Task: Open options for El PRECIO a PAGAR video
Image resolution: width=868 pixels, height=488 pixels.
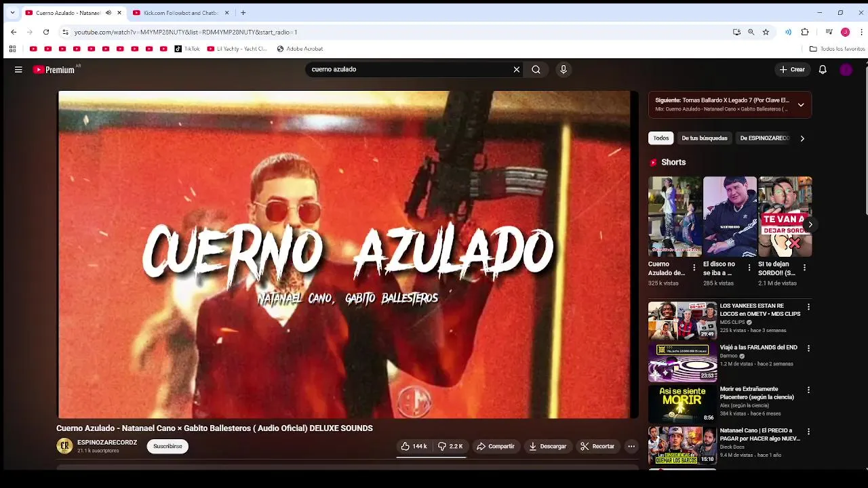Action: 808,432
